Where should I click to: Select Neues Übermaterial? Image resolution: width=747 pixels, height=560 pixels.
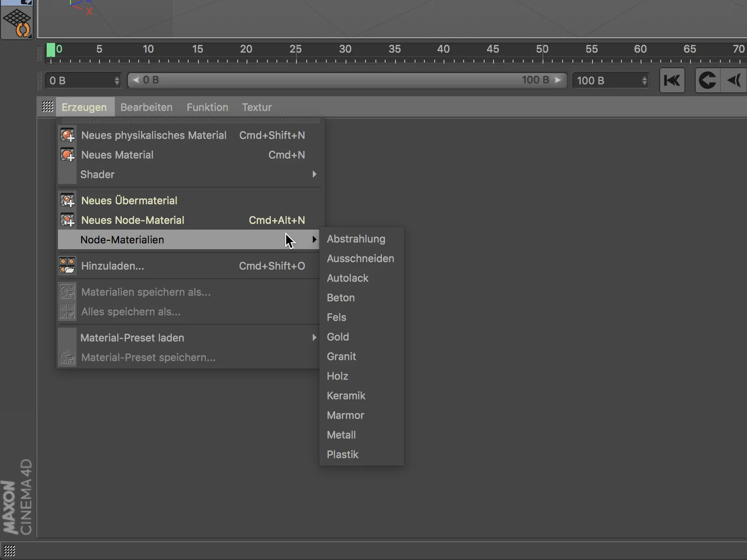pos(189,201)
